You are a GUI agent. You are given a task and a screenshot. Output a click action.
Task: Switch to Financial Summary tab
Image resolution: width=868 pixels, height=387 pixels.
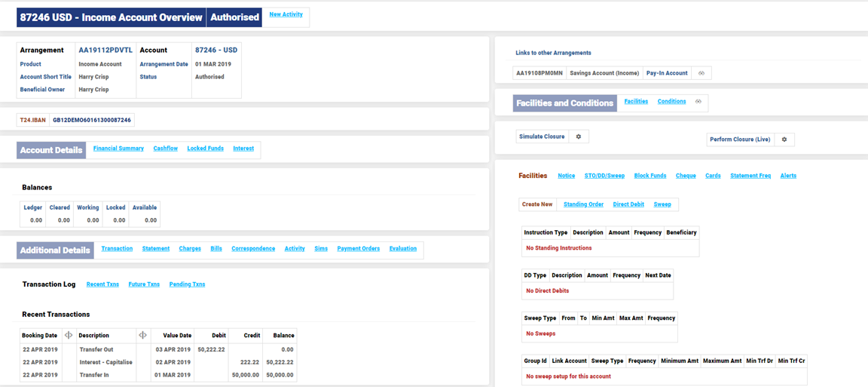pos(118,149)
